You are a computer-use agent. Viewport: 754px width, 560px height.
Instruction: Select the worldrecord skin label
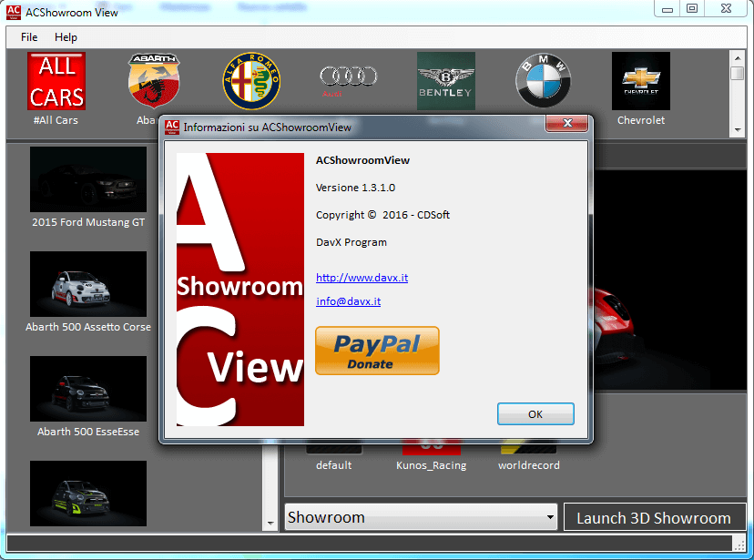pos(528,465)
